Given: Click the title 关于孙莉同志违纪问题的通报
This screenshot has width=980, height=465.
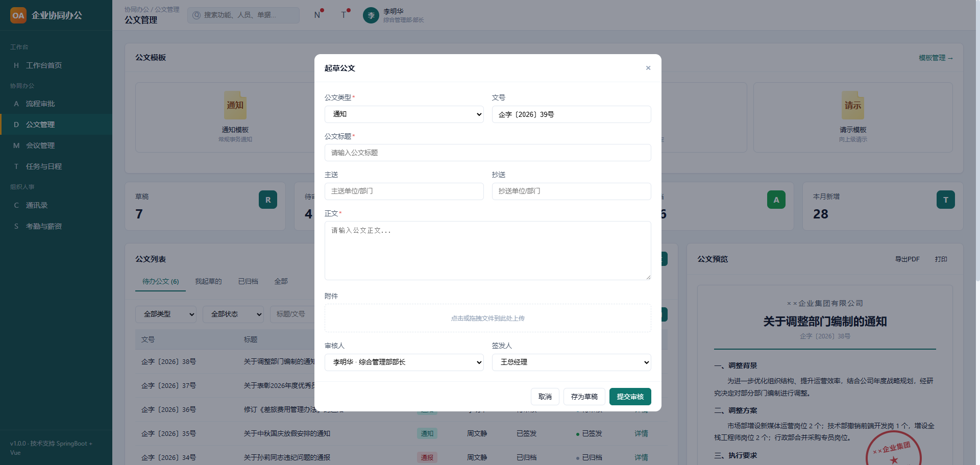Looking at the screenshot, I should point(287,457).
